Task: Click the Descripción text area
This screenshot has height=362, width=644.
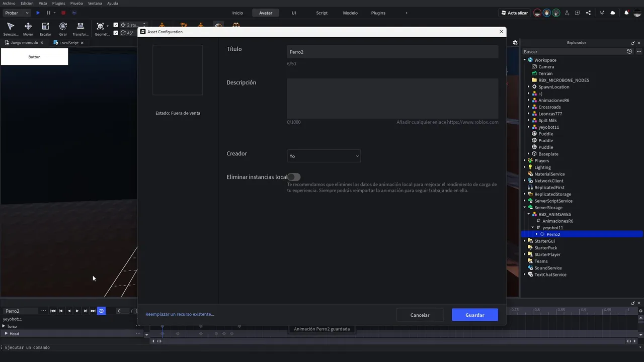Action: [x=392, y=99]
